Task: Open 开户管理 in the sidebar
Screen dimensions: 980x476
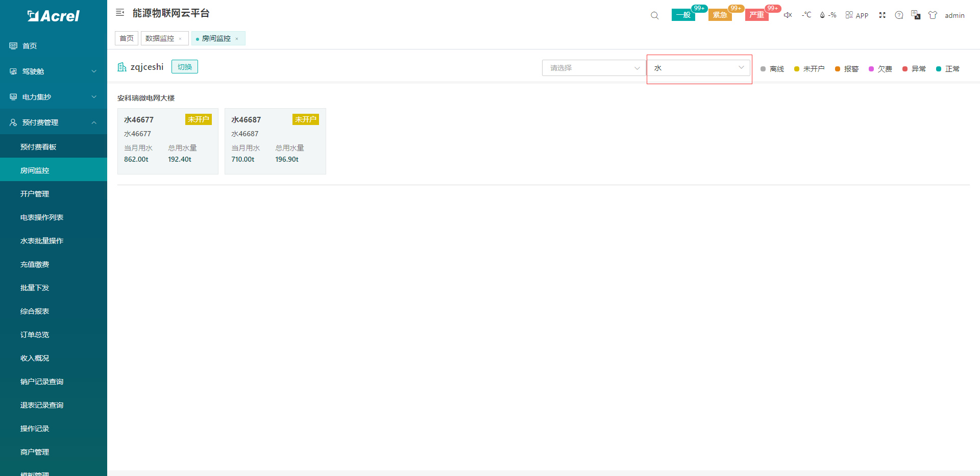Action: click(x=35, y=194)
